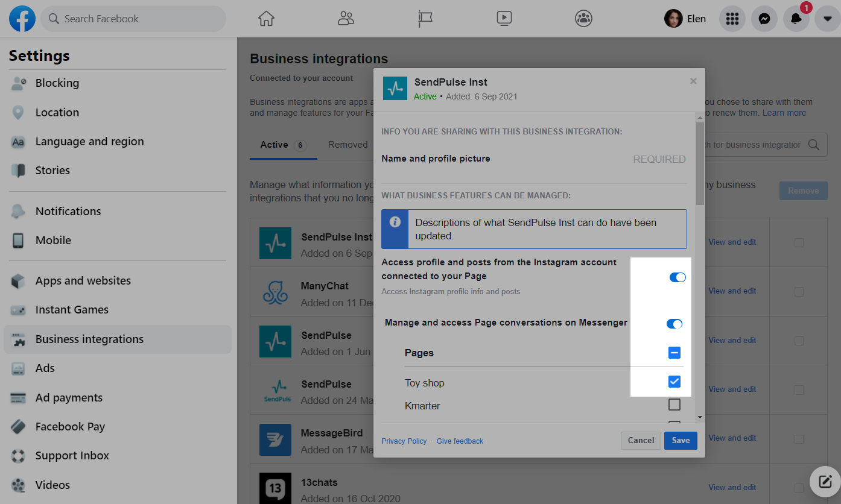The image size is (841, 504).
Task: Open the Privacy Policy link
Action: pyautogui.click(x=404, y=441)
